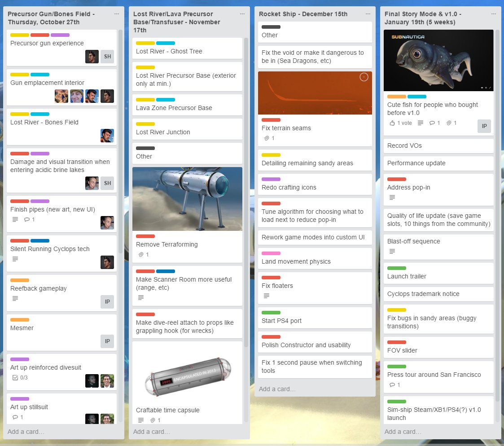Click the circle icon on the orange terrain image
The height and width of the screenshot is (446, 504).
(x=364, y=77)
